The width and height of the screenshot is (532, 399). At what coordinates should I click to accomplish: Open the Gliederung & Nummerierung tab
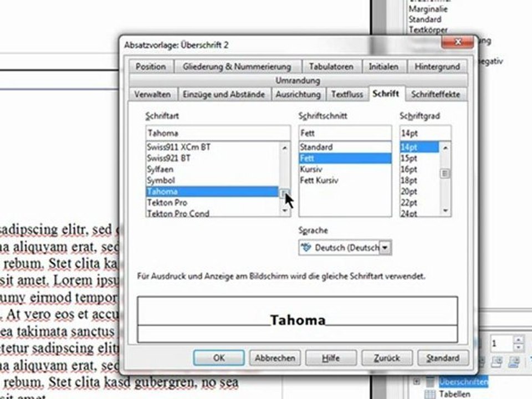237,66
